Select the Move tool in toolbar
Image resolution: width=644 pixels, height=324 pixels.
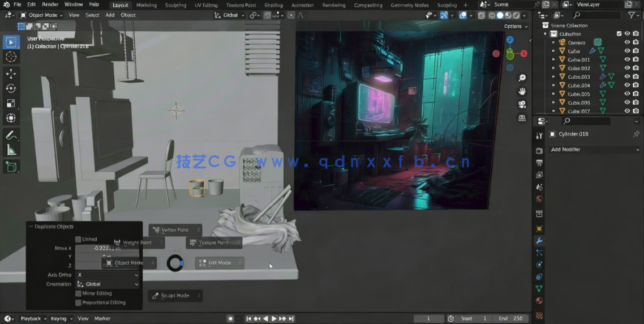point(11,74)
